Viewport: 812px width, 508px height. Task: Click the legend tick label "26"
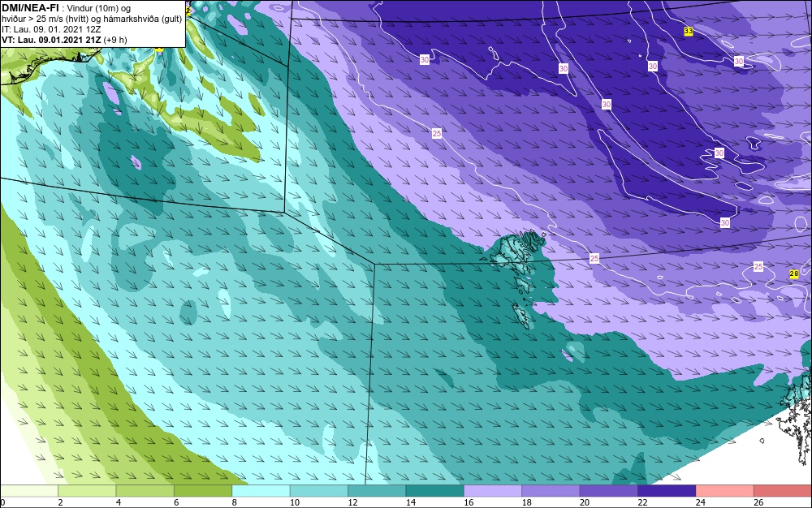758,502
